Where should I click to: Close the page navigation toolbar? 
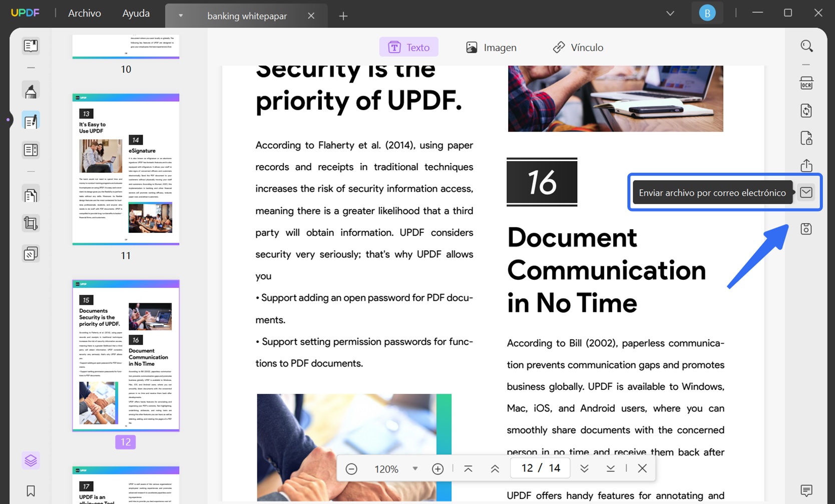coord(642,468)
